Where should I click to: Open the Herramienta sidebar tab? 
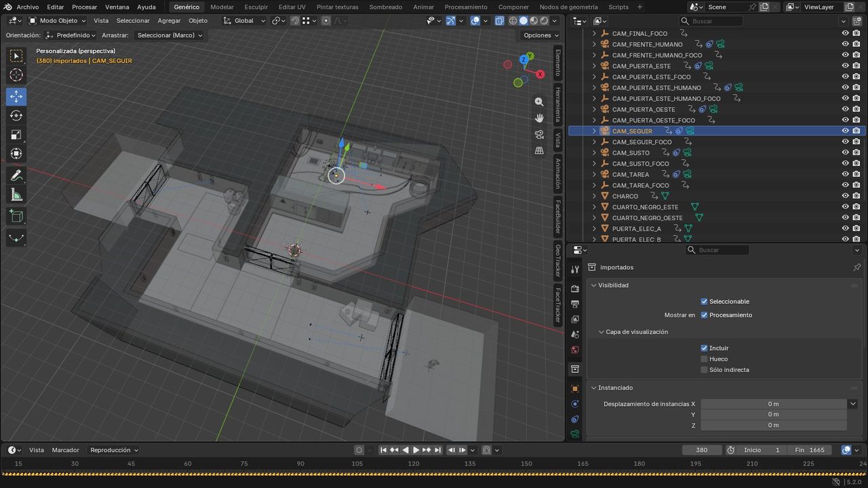coord(558,104)
